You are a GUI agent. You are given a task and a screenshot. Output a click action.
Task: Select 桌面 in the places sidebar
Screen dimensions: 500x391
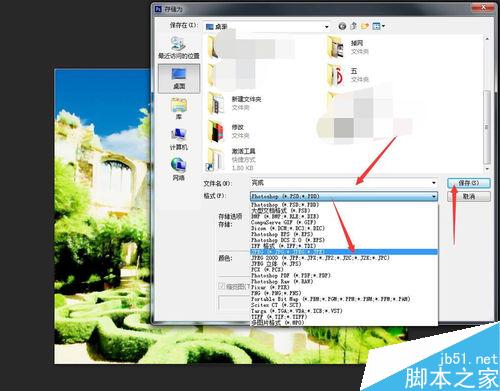179,79
